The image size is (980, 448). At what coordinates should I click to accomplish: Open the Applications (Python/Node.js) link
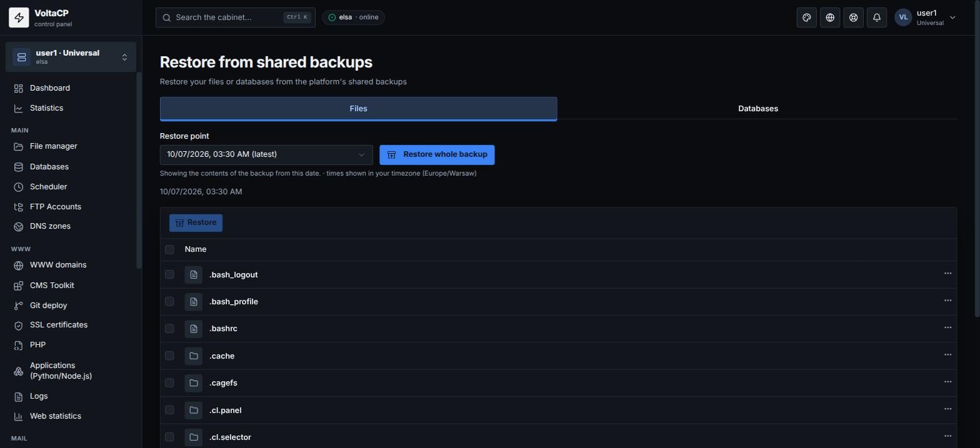pos(61,371)
